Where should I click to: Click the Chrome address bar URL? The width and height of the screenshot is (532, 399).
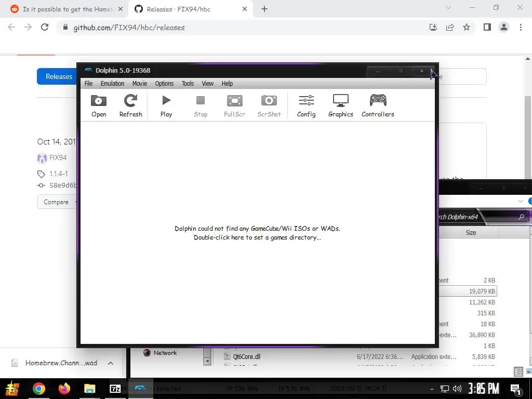(129, 28)
